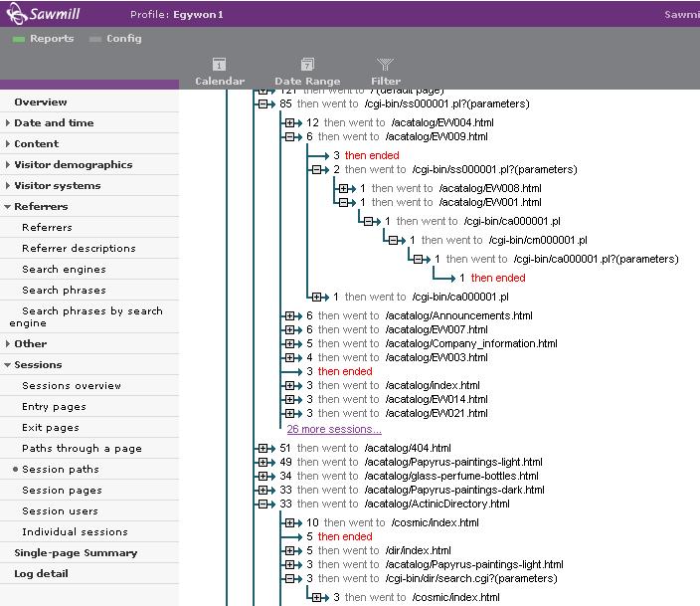The image size is (700, 606).
Task: Collapse the 85 /cgi-bin/ss000001.pl?(parameters) node
Action: (x=263, y=104)
